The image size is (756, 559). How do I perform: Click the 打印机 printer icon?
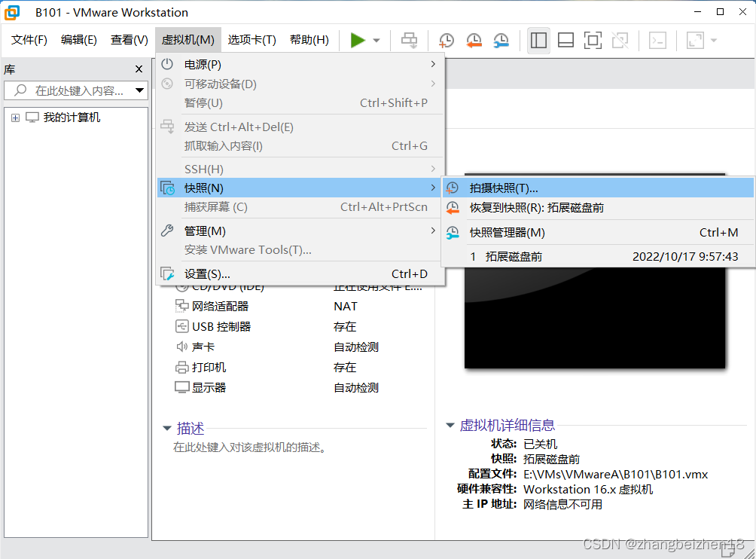point(181,367)
